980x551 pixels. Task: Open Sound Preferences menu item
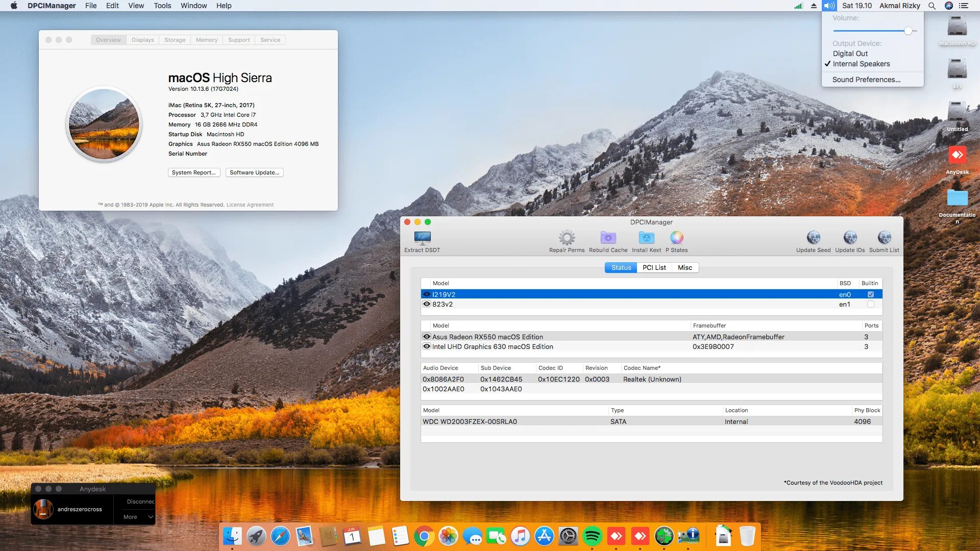click(x=866, y=80)
